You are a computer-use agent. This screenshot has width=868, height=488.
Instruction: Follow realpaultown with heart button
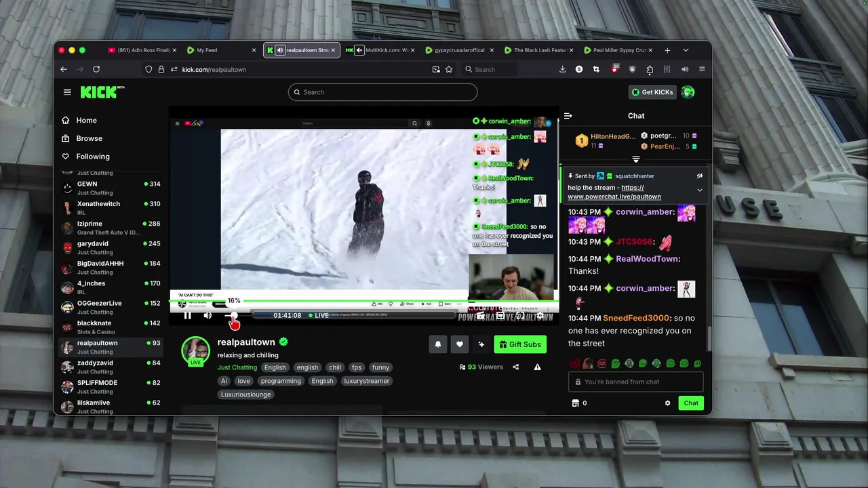[460, 344]
